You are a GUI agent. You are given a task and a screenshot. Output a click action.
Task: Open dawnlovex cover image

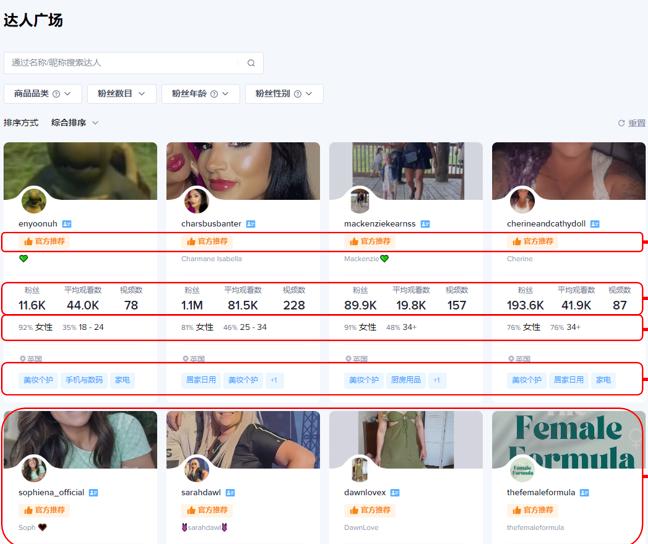point(406,439)
